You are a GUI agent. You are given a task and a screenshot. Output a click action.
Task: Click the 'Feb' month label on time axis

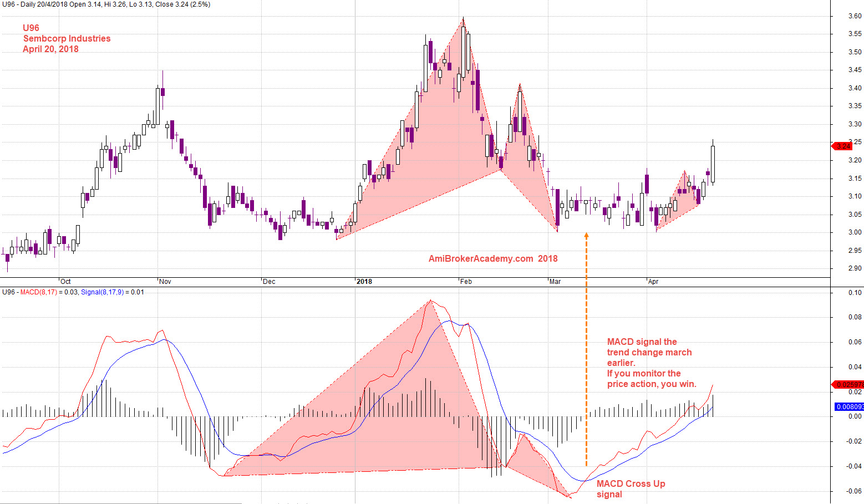pos(466,282)
